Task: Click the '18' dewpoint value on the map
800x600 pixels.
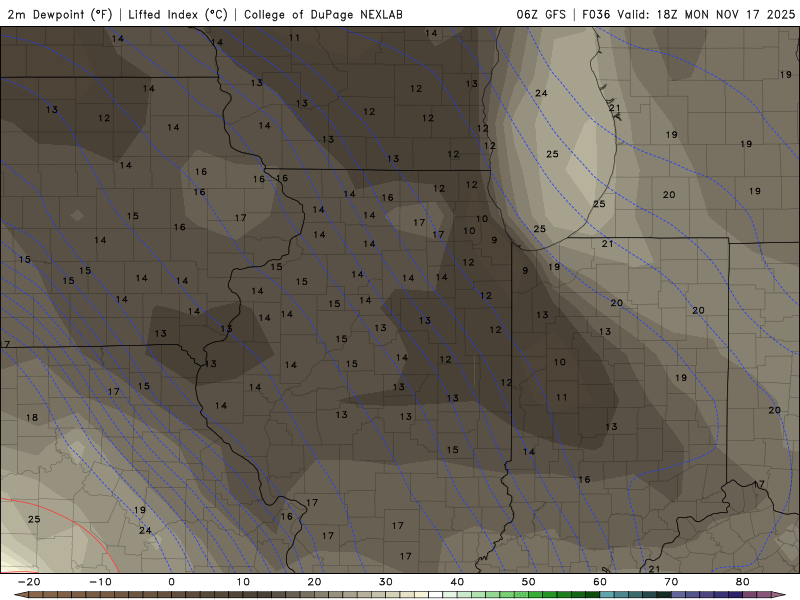Action: pos(32,417)
